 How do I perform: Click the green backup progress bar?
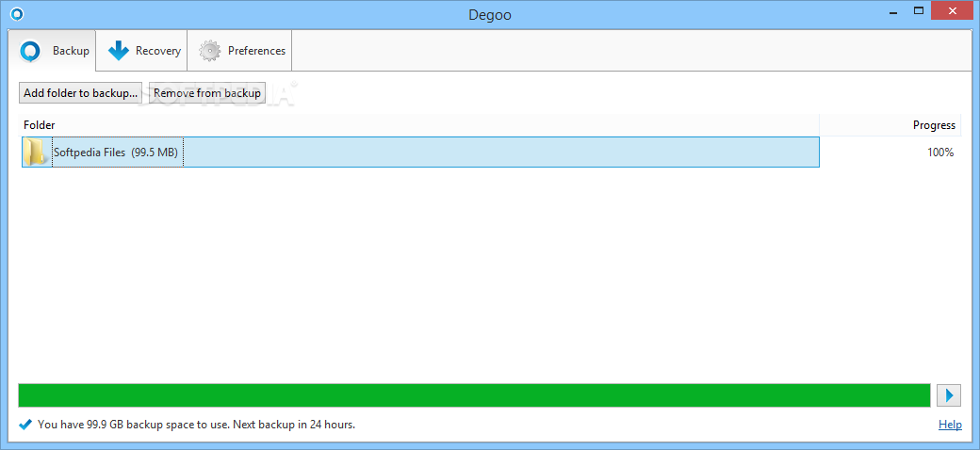(475, 395)
